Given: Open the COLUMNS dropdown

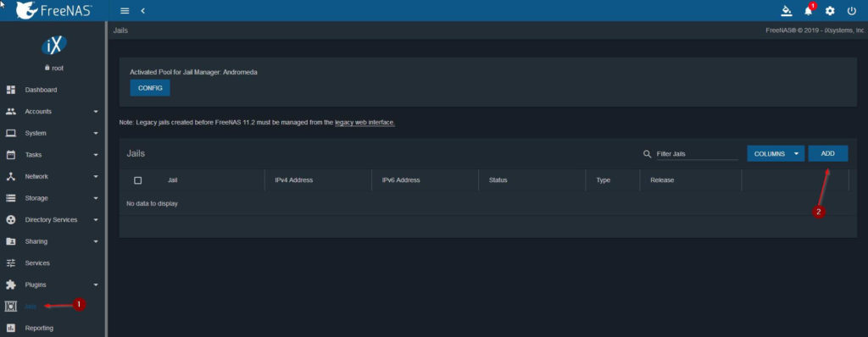Looking at the screenshot, I should (776, 154).
